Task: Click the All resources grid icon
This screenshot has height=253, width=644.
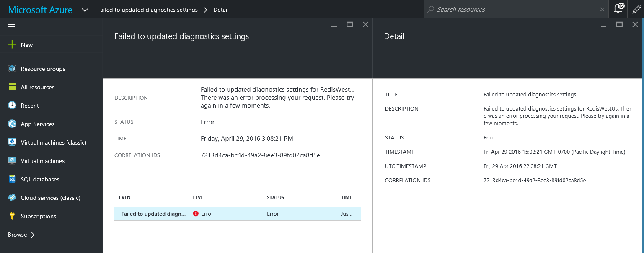Action: (12, 87)
